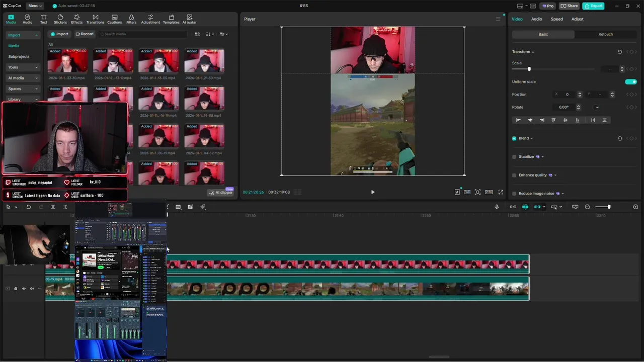Open the AI avatar panel

(189, 19)
